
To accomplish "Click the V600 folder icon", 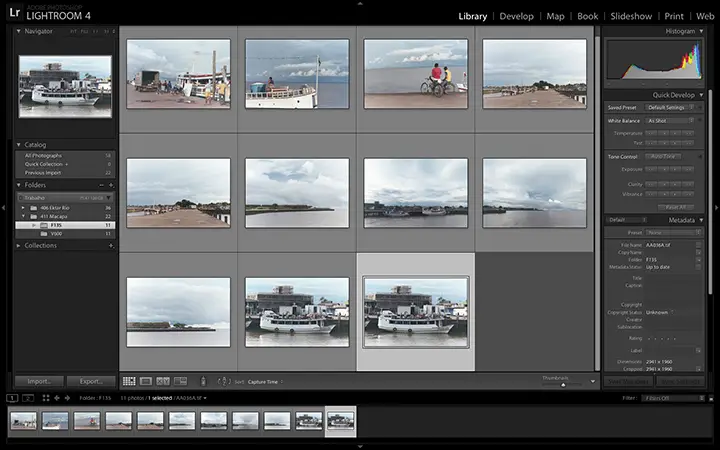I will coord(44,234).
